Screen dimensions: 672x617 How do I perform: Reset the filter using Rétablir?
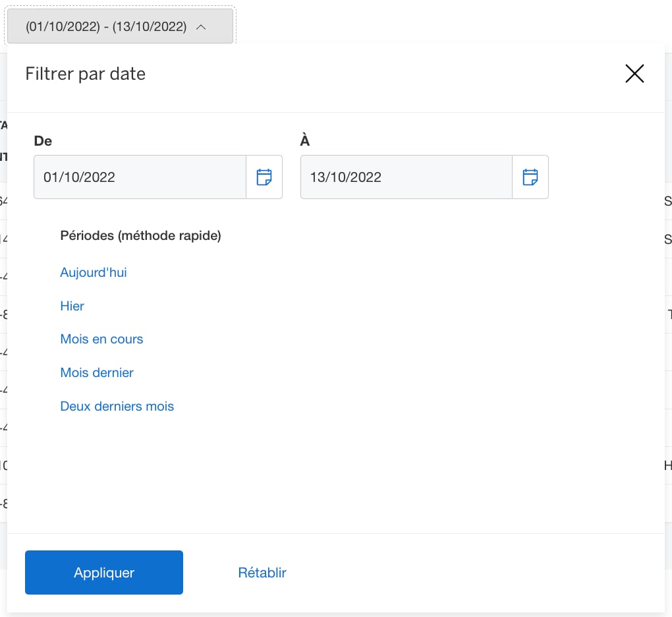(x=262, y=572)
